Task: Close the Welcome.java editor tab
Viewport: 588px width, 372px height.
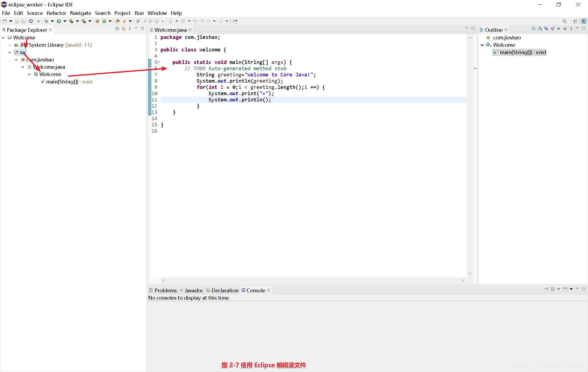Action: click(190, 30)
